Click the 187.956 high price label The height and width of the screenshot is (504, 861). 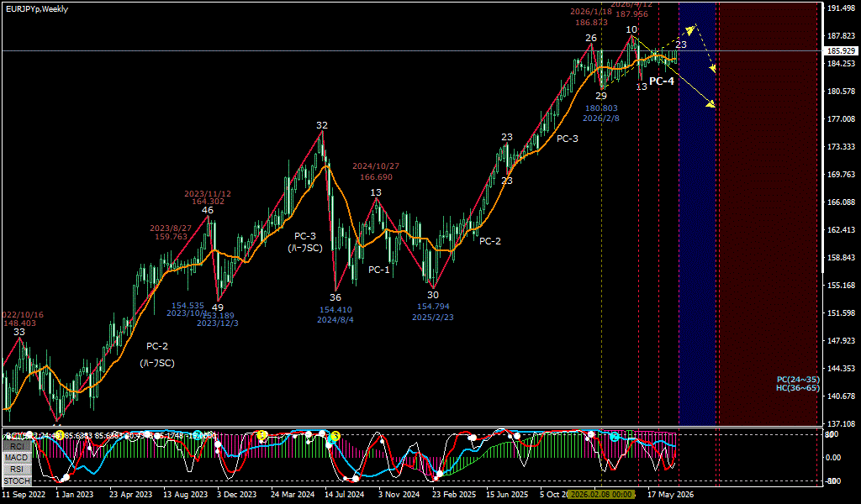click(x=631, y=14)
